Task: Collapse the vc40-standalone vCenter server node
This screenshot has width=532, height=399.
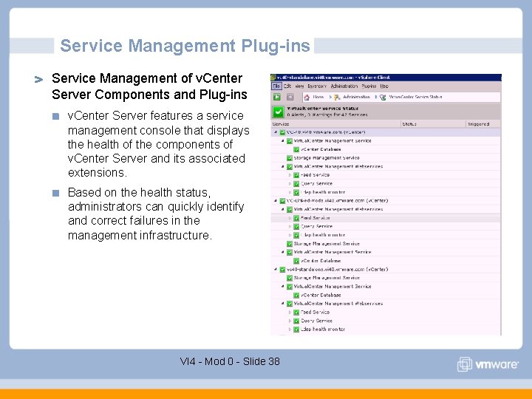Action: point(276,270)
